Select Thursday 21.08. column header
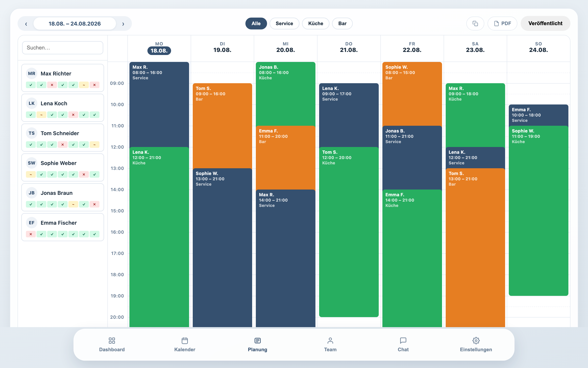This screenshot has width=588, height=368. click(349, 48)
